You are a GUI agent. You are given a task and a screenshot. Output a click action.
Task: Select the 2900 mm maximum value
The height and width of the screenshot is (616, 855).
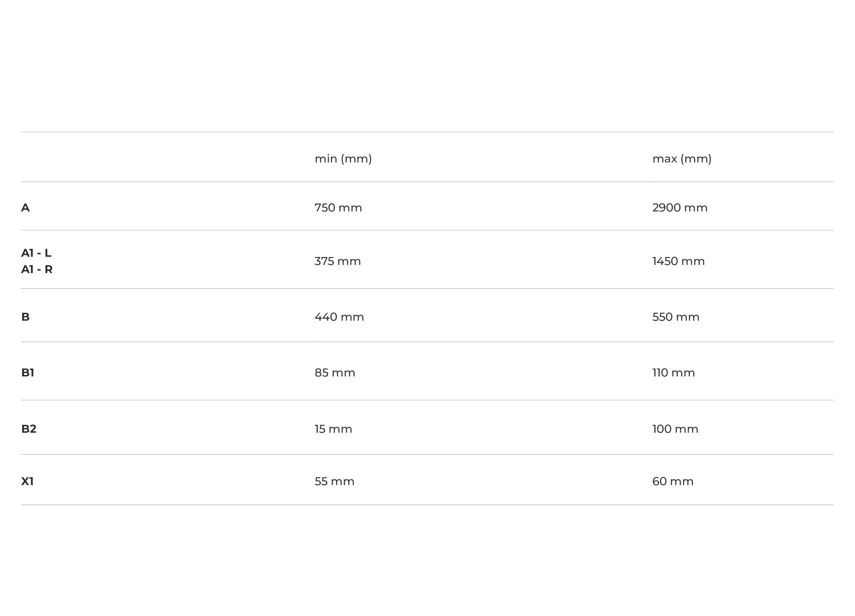pyautogui.click(x=680, y=208)
